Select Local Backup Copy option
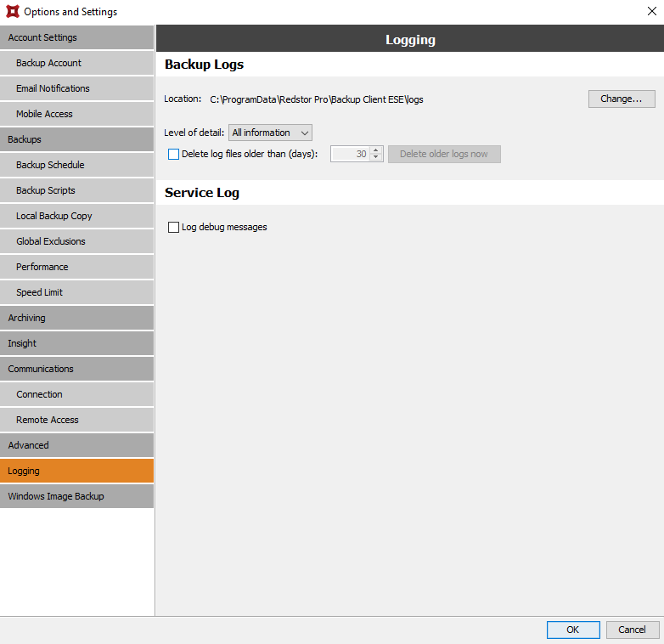The height and width of the screenshot is (644, 664). (76, 216)
